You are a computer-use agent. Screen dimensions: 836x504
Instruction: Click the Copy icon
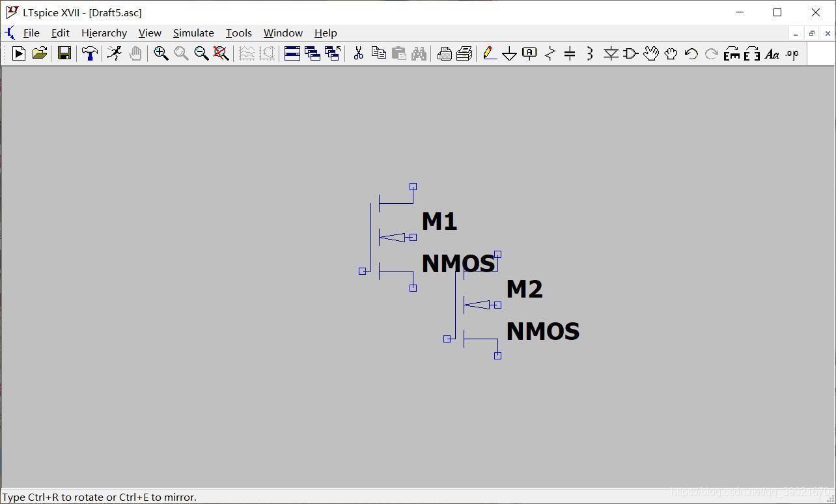point(378,53)
